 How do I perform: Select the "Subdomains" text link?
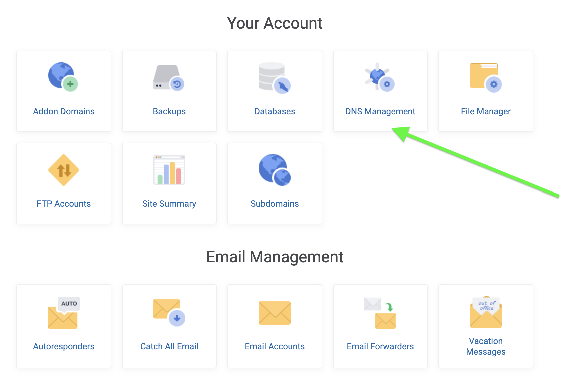274,204
